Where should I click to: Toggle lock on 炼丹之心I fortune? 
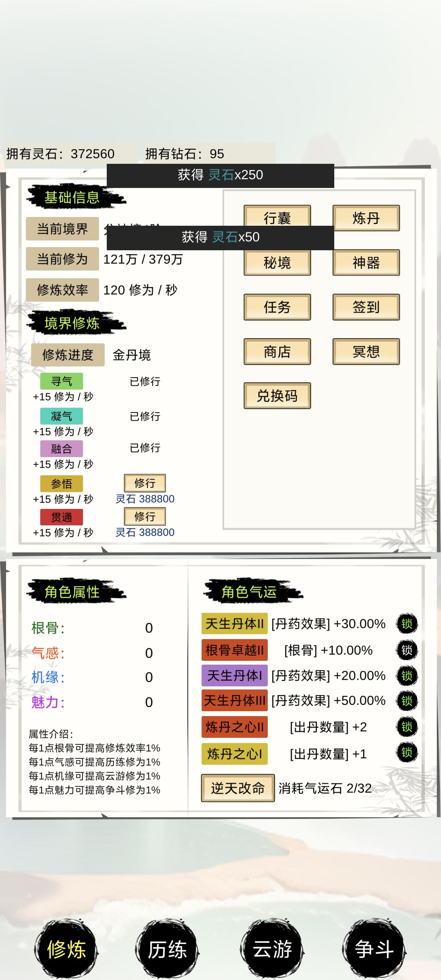click(407, 752)
